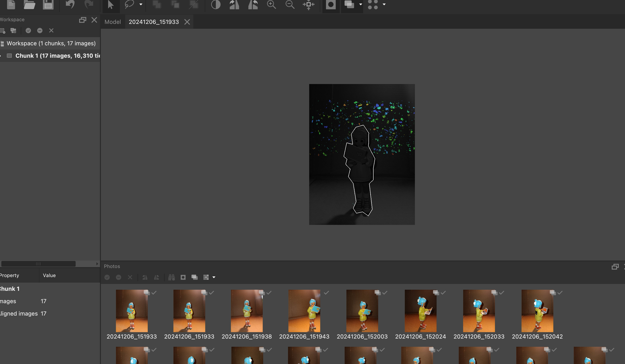625x364 pixels.
Task: Open thumbnail 20241206_152042
Action: click(537, 311)
